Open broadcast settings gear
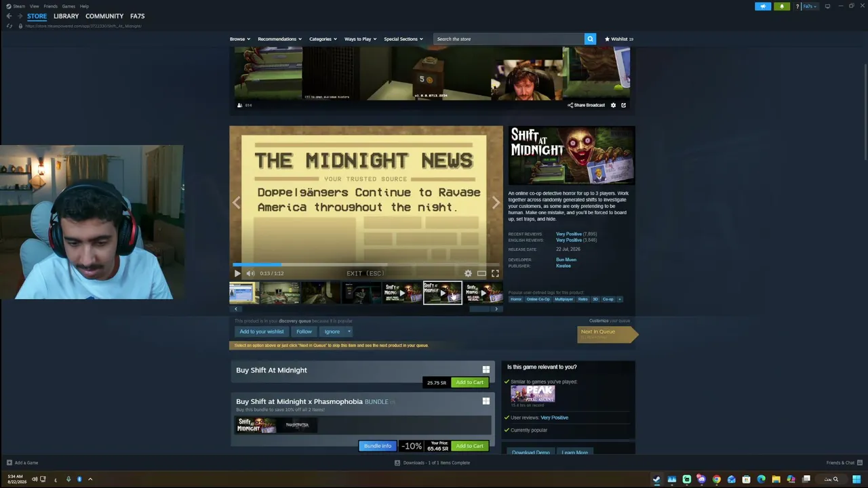 click(x=613, y=105)
